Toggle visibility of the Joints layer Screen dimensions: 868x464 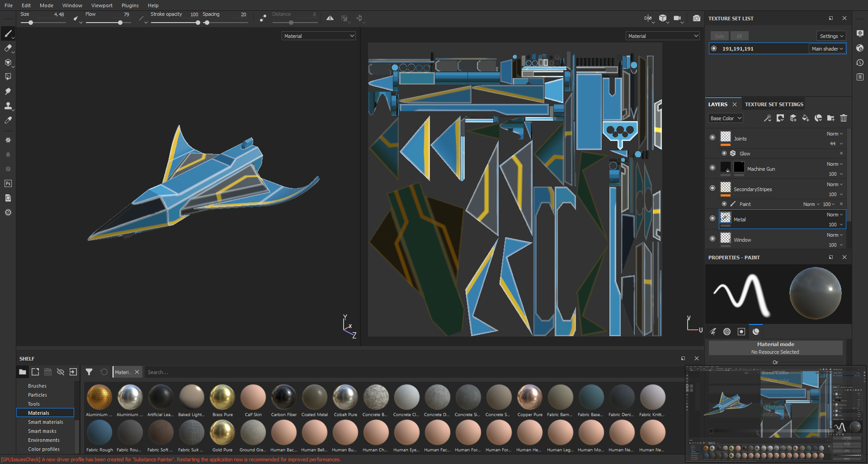coord(712,137)
